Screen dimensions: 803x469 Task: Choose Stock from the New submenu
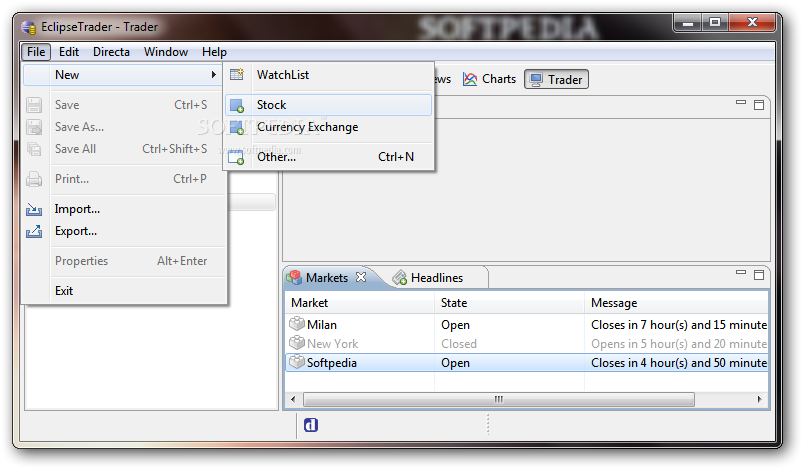(329, 105)
